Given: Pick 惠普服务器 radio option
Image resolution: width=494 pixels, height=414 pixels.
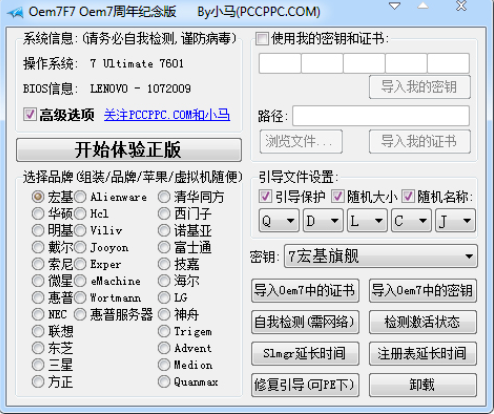Looking at the screenshot, I should click(80, 314).
